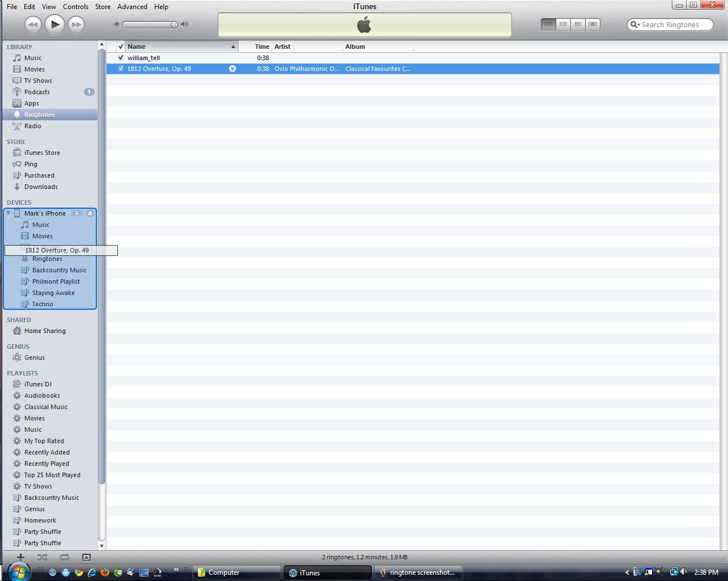Sort by the Artist column header
The image size is (728, 581).
[x=307, y=47]
